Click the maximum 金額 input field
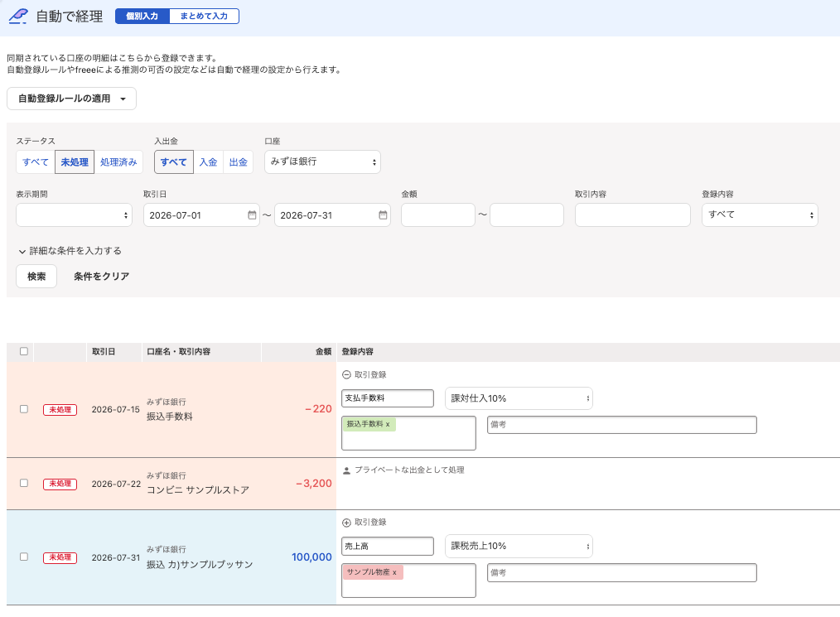This screenshot has height=617, width=840. [527, 215]
